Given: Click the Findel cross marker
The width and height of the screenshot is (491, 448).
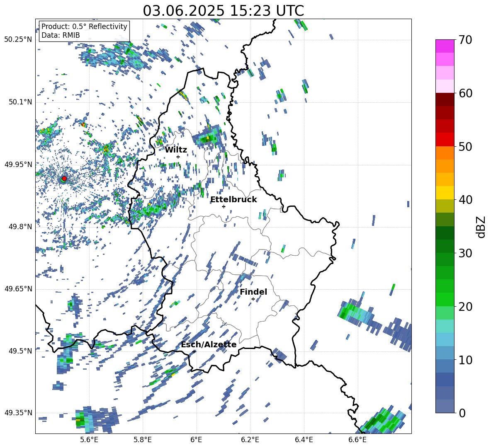Looking at the screenshot, I should (x=253, y=299).
